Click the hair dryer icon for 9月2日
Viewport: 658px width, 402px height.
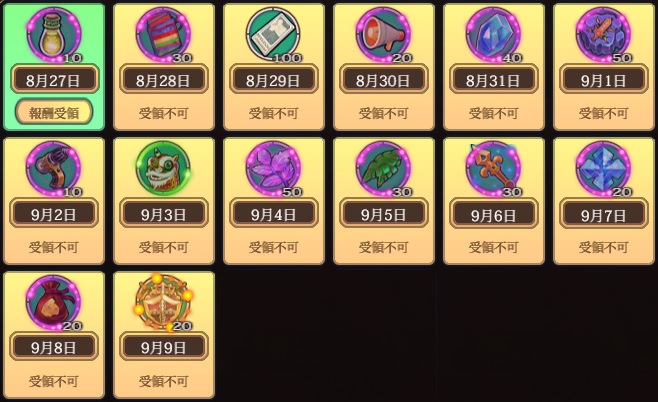[x=54, y=169]
